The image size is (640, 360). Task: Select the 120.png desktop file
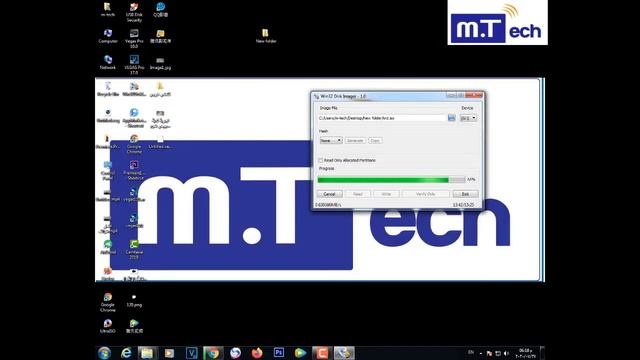click(x=134, y=300)
